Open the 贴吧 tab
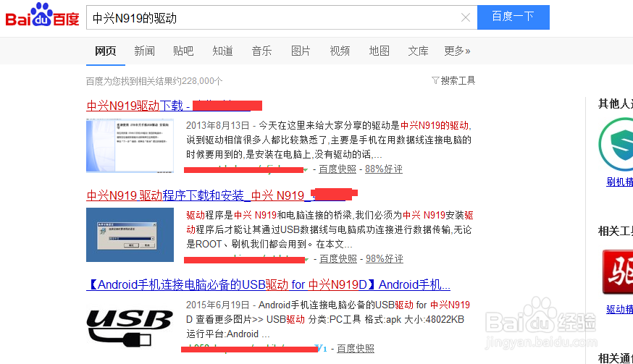 click(183, 51)
